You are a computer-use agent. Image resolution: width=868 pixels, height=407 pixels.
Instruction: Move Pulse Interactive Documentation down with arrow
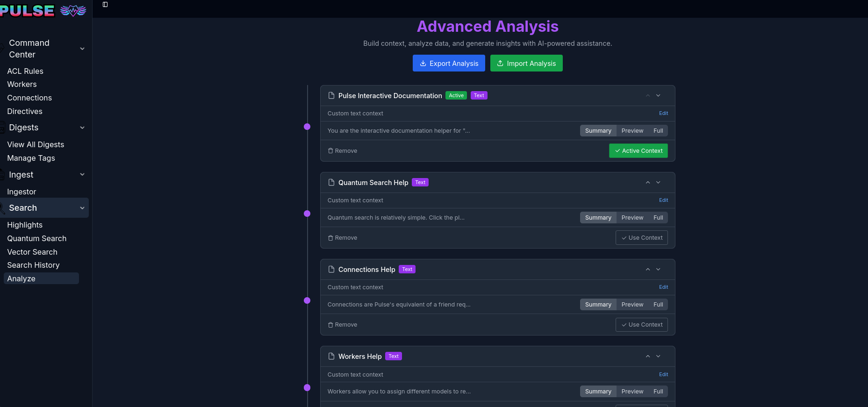coord(658,96)
